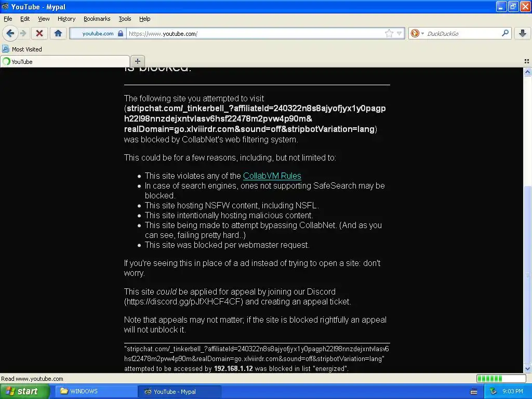Screen dimensions: 532x399
Task: Click the page loading progress bar
Action: [501, 378]
